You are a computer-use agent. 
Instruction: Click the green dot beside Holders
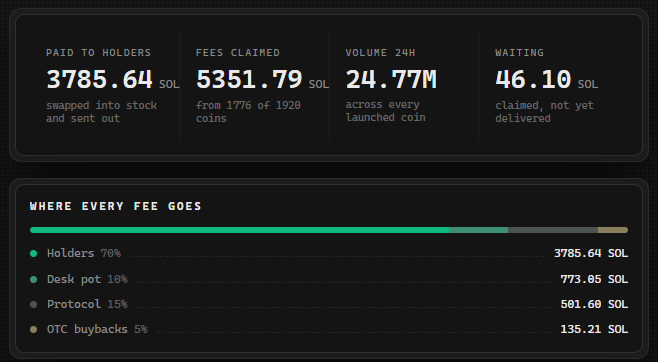[34, 253]
